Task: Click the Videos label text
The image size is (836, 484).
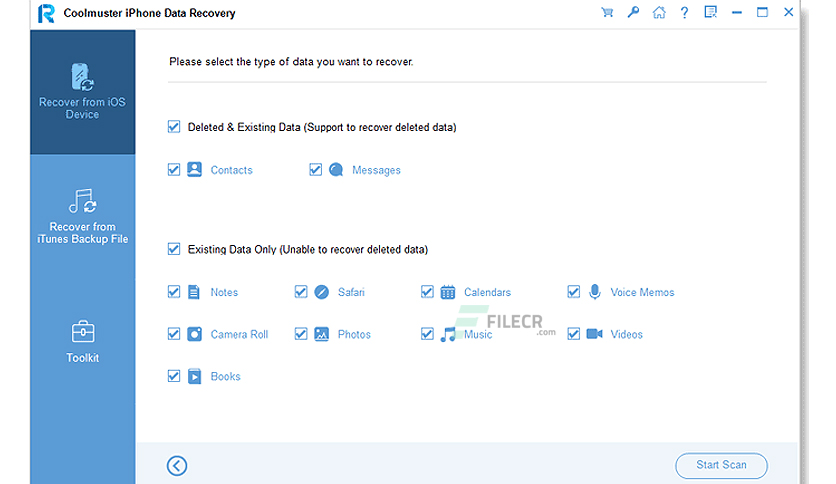Action: [x=626, y=334]
